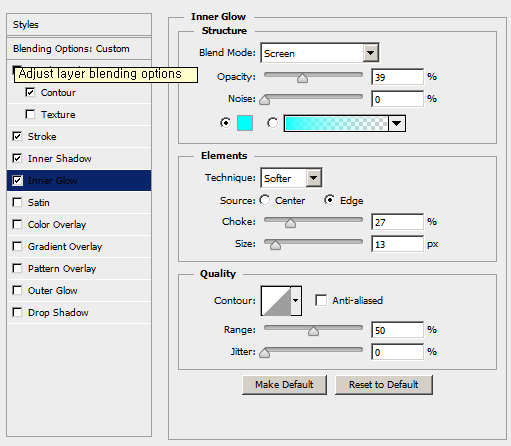
Task: Click the Choke value field
Action: [x=397, y=222]
